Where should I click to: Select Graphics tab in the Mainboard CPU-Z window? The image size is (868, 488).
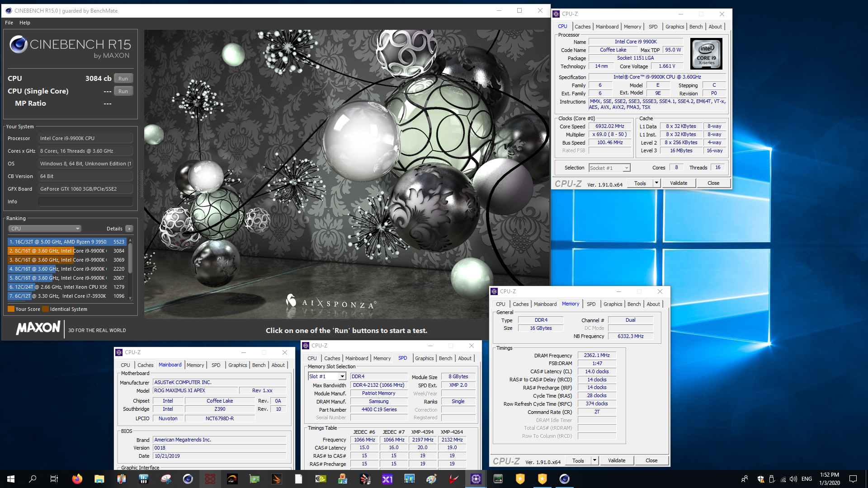237,365
